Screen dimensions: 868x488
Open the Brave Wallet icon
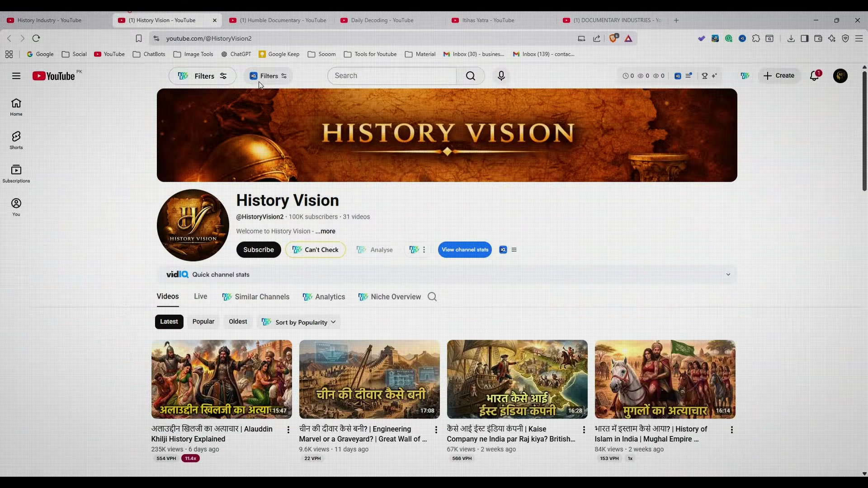coord(818,39)
